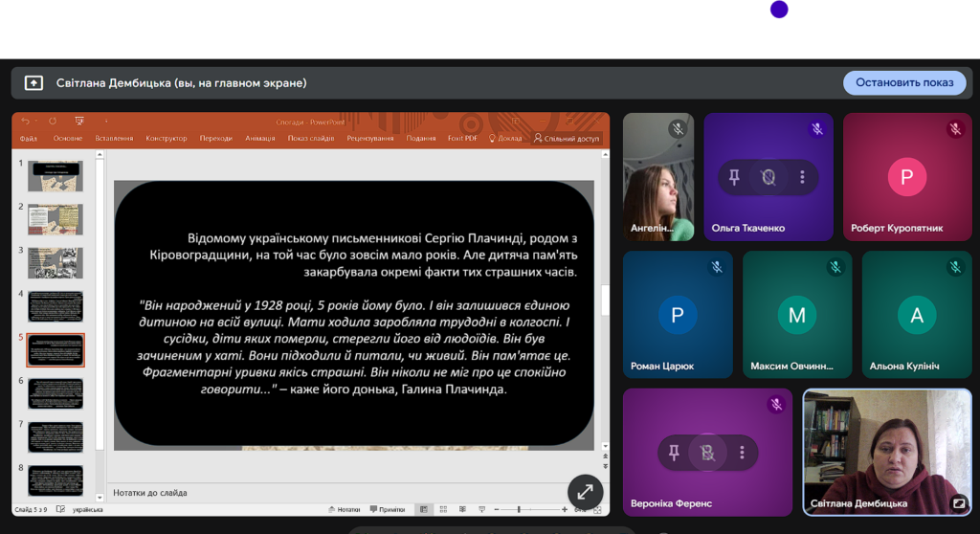Click the Спільний доступ button
The height and width of the screenshot is (534, 980).
(567, 139)
